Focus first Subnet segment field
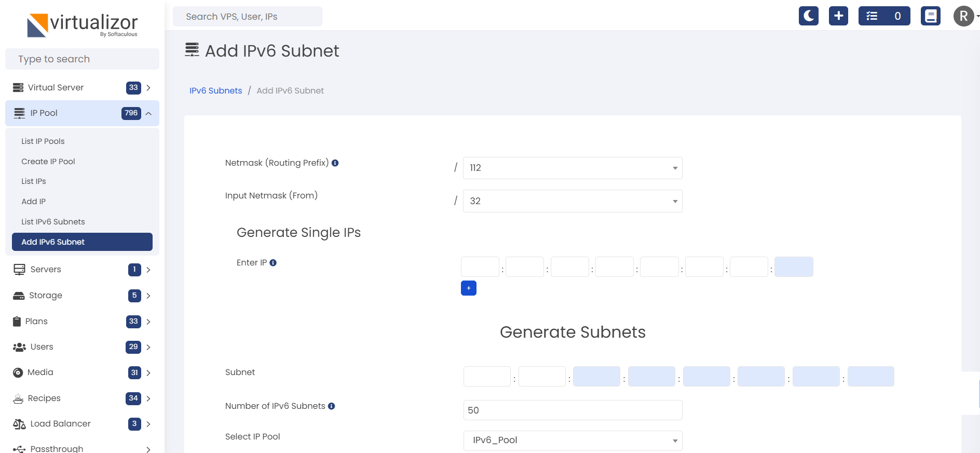Screen dimensions: 980x453 pos(487,377)
